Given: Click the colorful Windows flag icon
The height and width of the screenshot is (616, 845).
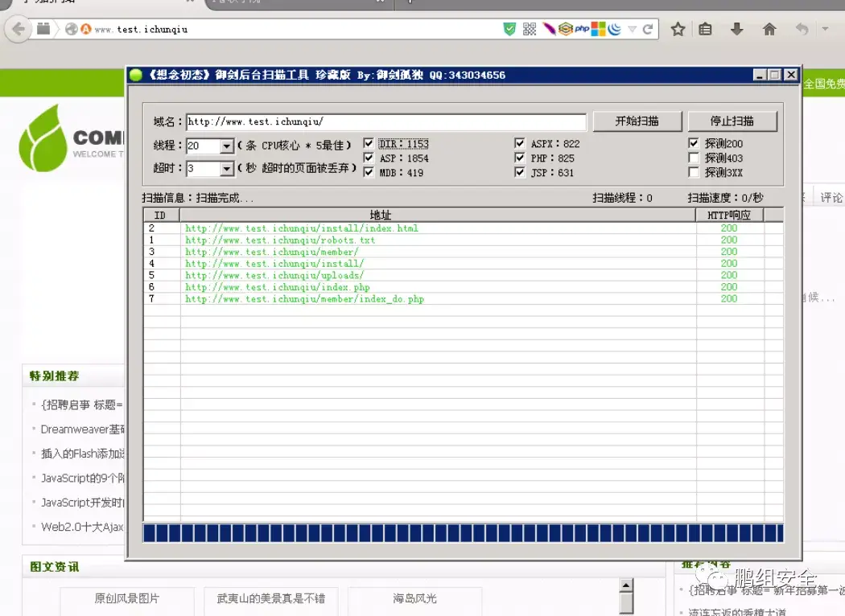Looking at the screenshot, I should [598, 29].
